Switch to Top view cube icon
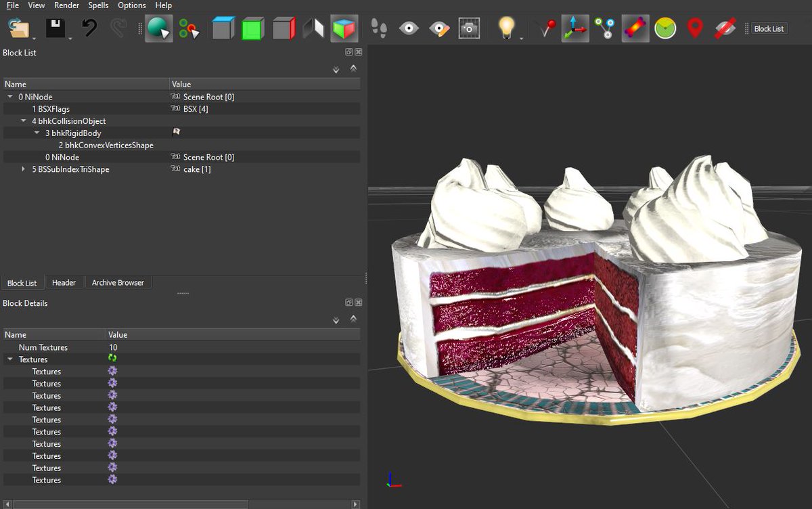 (223, 28)
